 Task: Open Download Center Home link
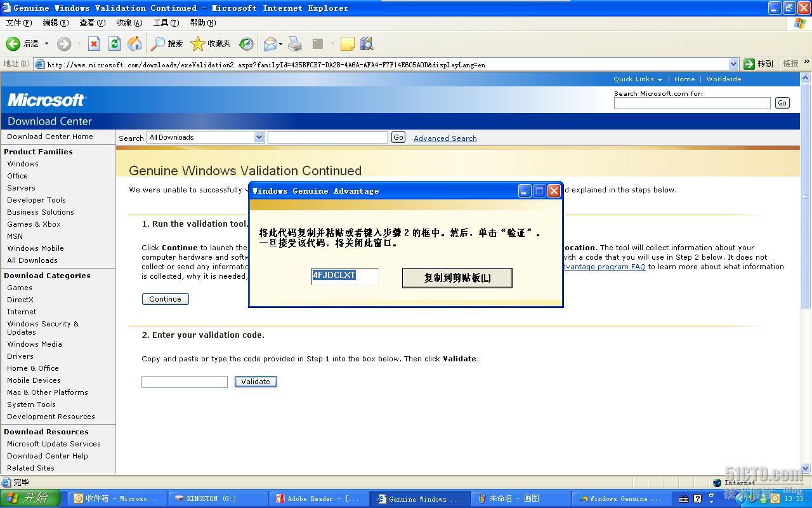[50, 137]
